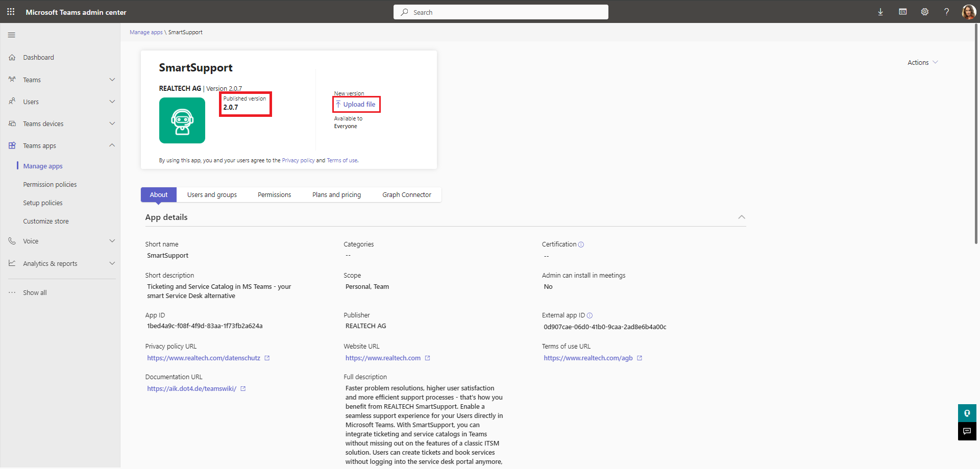Click the Teams nav icon
This screenshot has width=980, height=469.
[x=12, y=80]
